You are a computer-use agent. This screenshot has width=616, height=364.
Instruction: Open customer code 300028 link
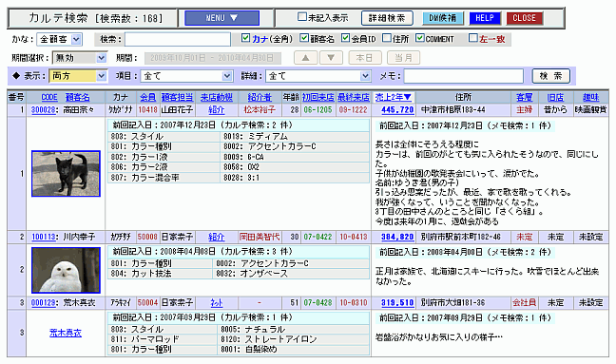coord(43,110)
